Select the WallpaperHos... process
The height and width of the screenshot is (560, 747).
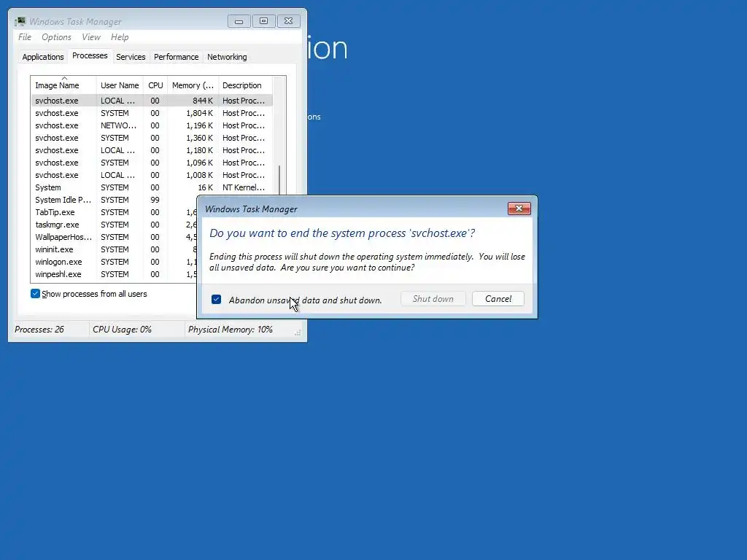[x=114, y=237]
